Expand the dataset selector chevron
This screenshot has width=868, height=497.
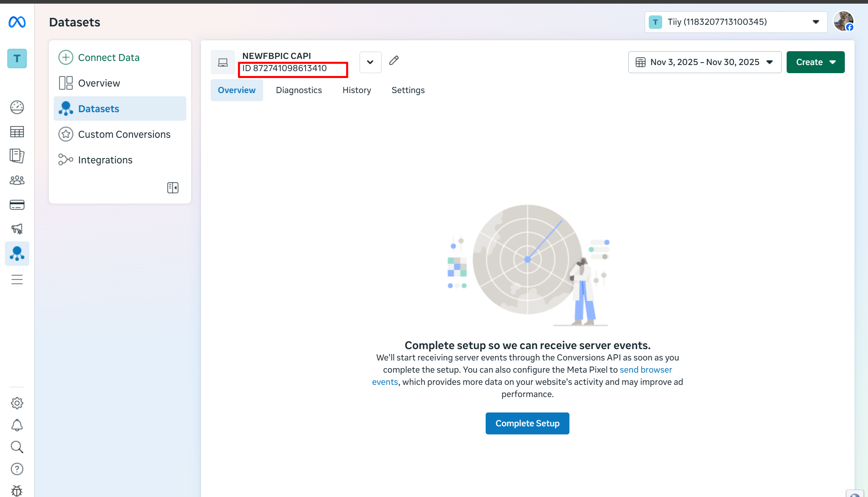coord(370,62)
